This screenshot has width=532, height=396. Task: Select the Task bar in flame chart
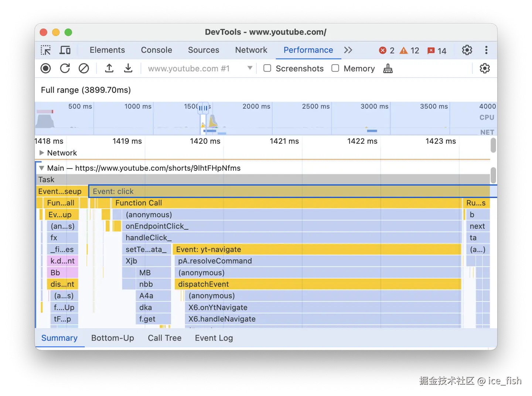pyautogui.click(x=263, y=180)
